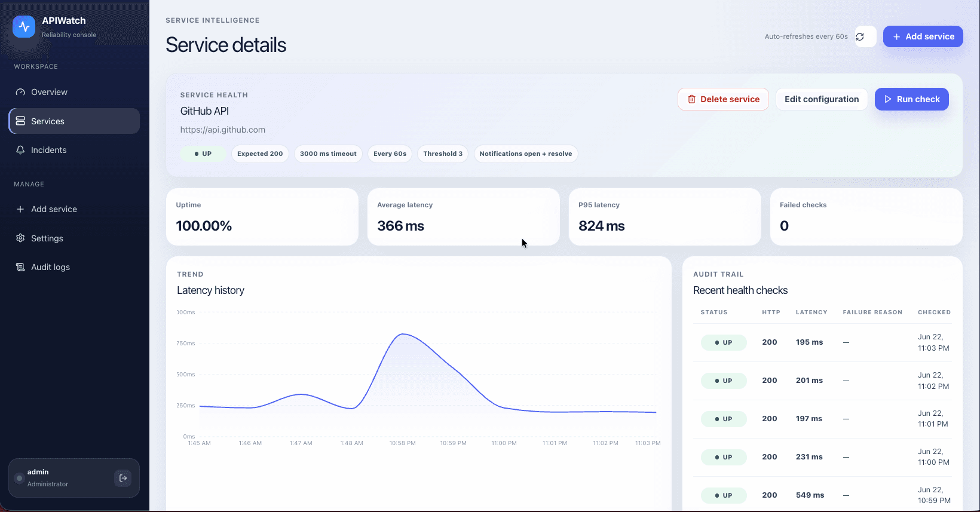Click the latency chart peak near 10:58 PM
Viewport: 980px width, 512px height.
coord(404,334)
